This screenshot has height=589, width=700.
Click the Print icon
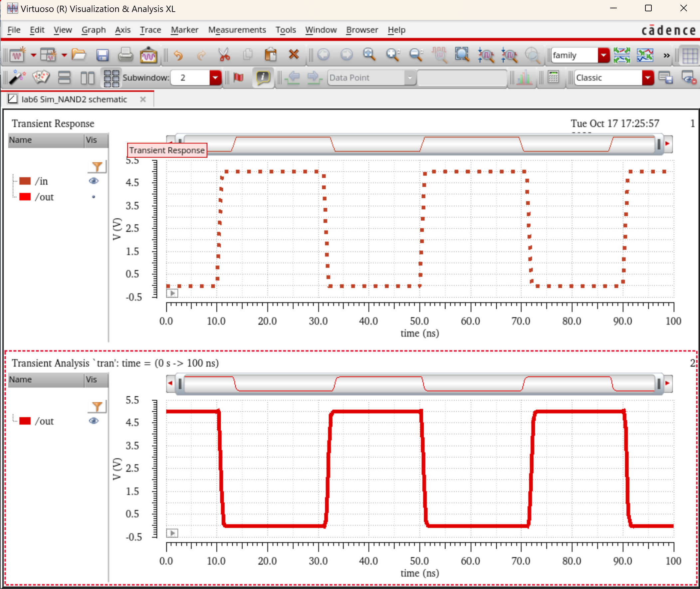(x=125, y=55)
